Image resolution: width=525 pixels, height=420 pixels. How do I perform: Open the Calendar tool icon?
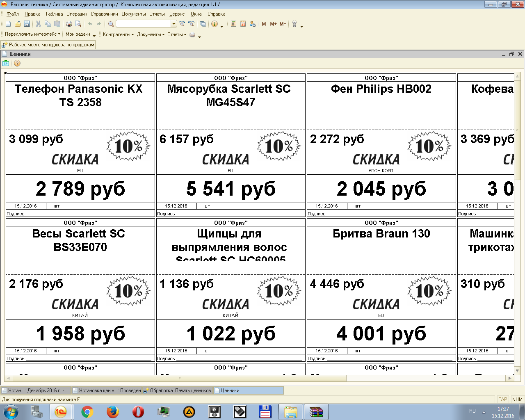[243, 24]
